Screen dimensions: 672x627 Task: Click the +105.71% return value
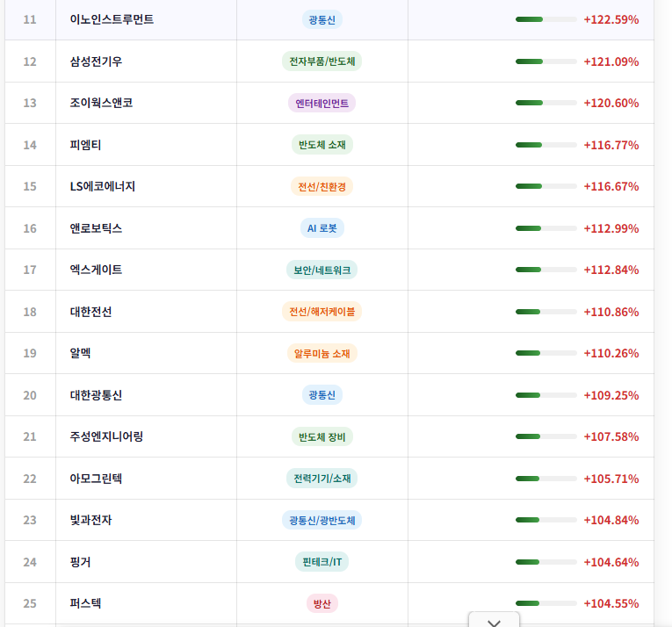coord(611,479)
